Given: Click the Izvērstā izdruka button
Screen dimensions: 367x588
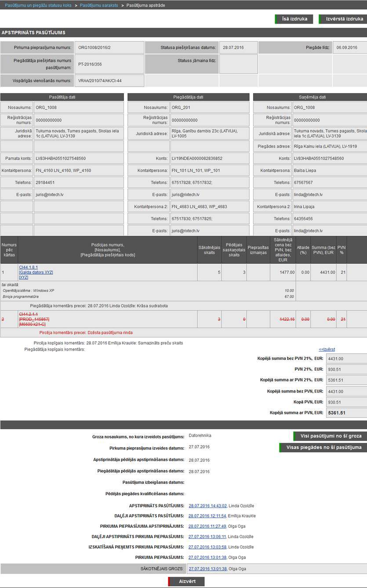Looking at the screenshot, I should [x=343, y=19].
